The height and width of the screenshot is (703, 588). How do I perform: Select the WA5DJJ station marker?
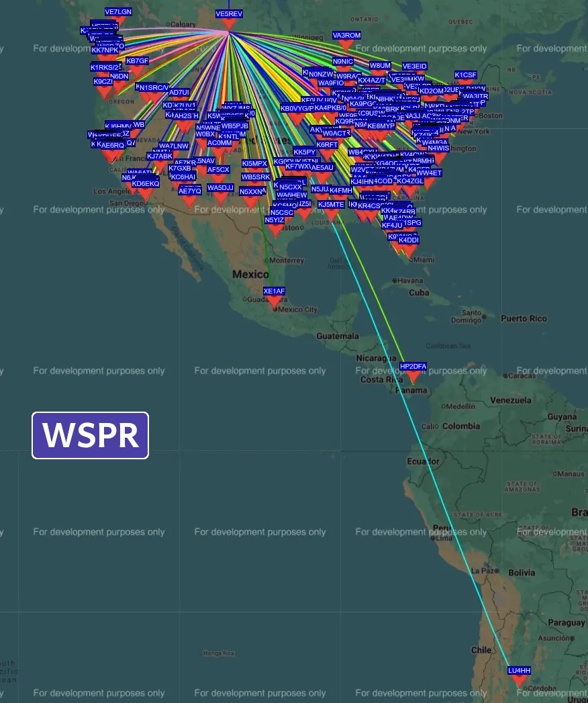point(220,197)
